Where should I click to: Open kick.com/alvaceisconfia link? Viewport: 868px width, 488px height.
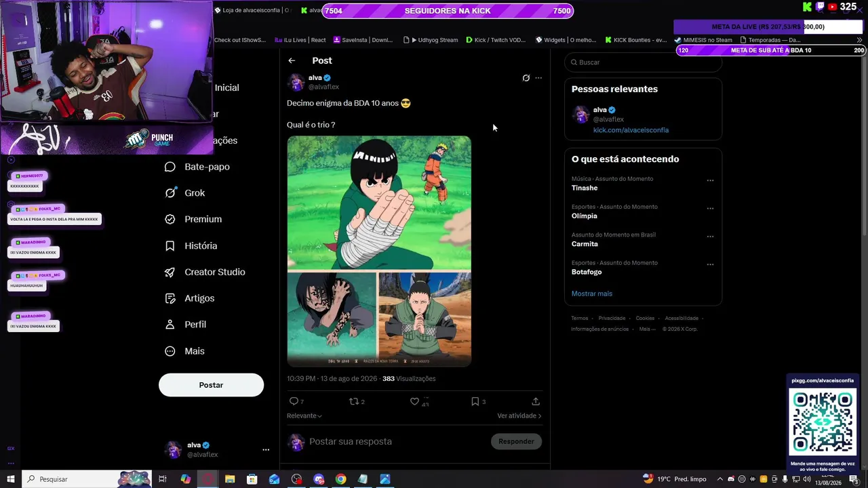631,130
